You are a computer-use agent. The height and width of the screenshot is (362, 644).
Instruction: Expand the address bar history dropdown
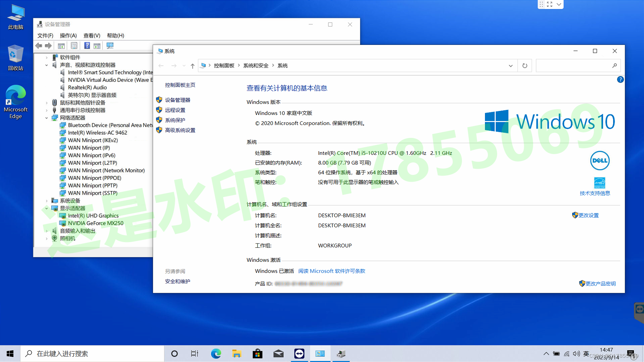[x=510, y=66]
